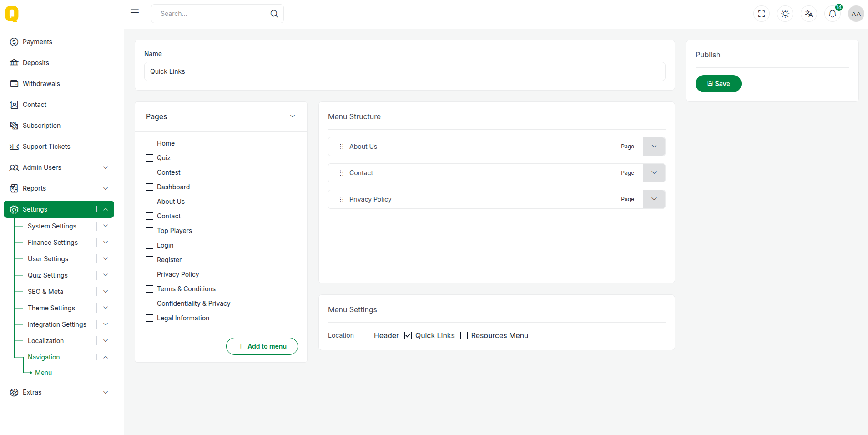Click the search magnifier icon
The height and width of the screenshot is (435, 868).
tap(274, 14)
